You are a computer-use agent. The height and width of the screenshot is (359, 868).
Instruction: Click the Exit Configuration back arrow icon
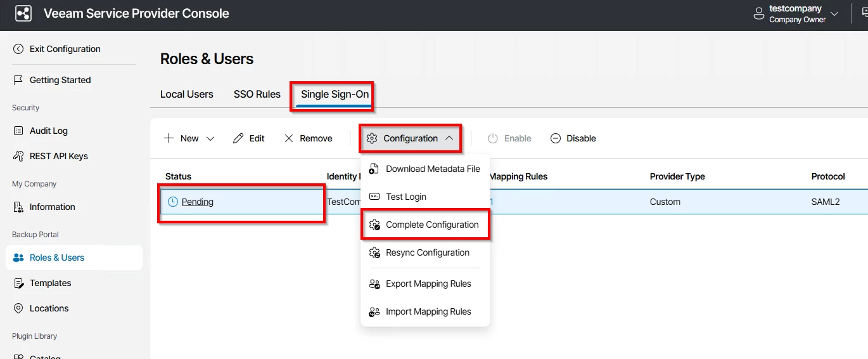point(18,49)
